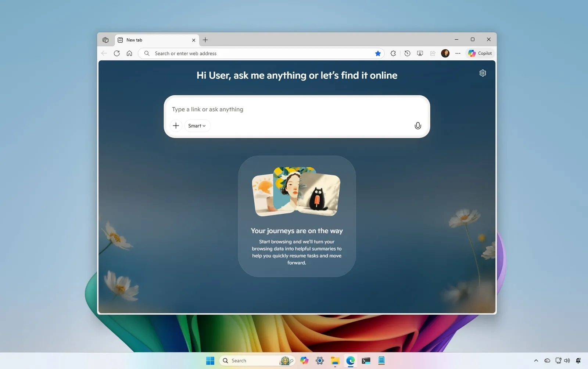Viewport: 588px width, 369px height.
Task: Open the Settings and more ellipsis menu
Action: (458, 53)
